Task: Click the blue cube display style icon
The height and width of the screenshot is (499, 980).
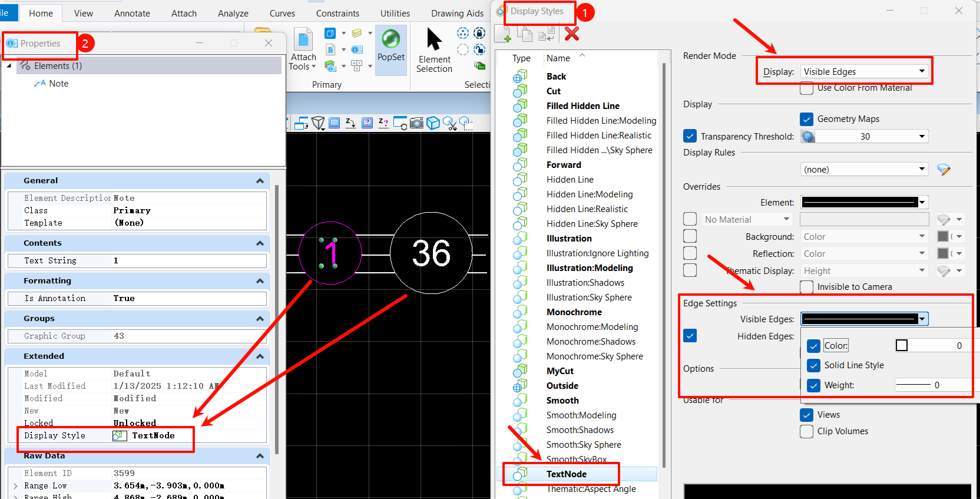Action: [433, 123]
